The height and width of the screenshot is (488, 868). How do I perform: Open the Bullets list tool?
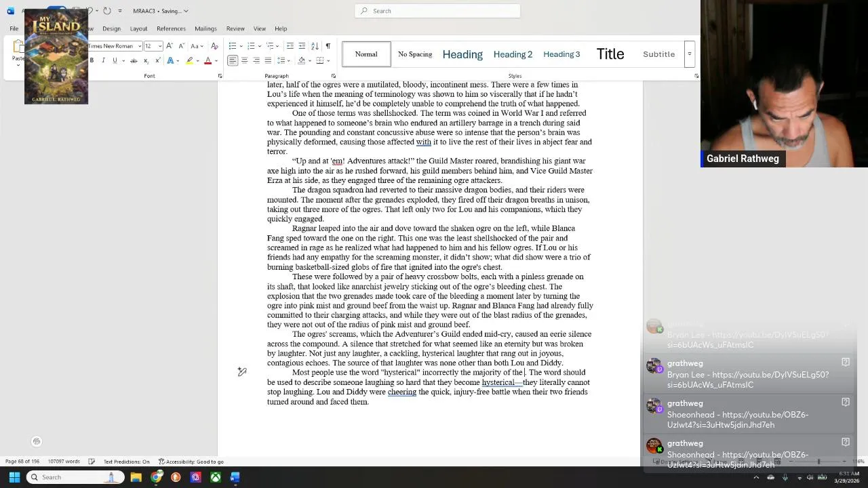(233, 46)
